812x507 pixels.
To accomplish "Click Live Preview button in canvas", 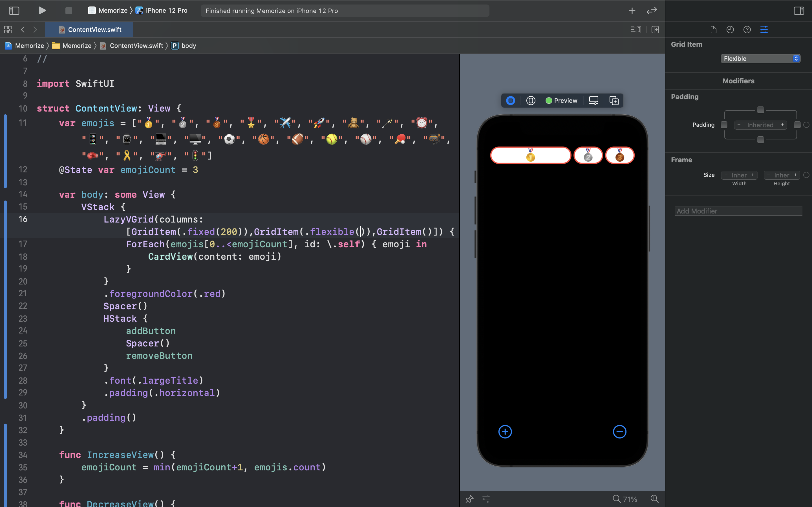I will tap(510, 101).
